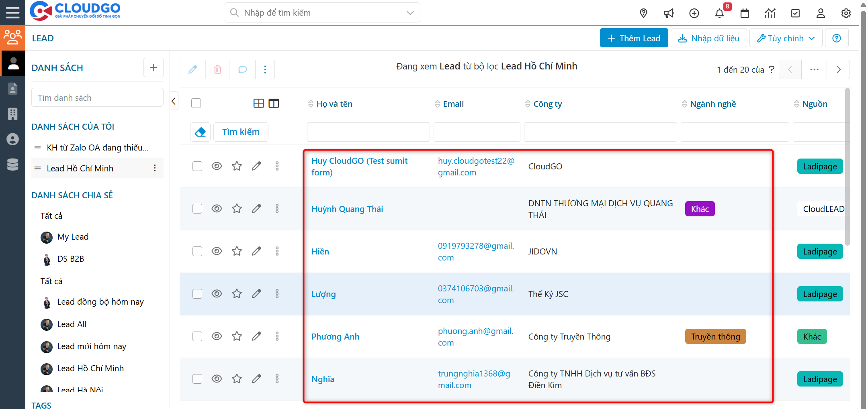868x409 pixels.
Task: Click the Thêm Lead button
Action: [x=634, y=38]
